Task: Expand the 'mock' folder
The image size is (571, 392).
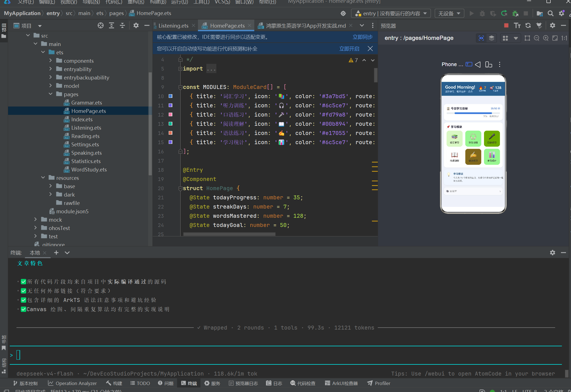Action: click(35, 219)
